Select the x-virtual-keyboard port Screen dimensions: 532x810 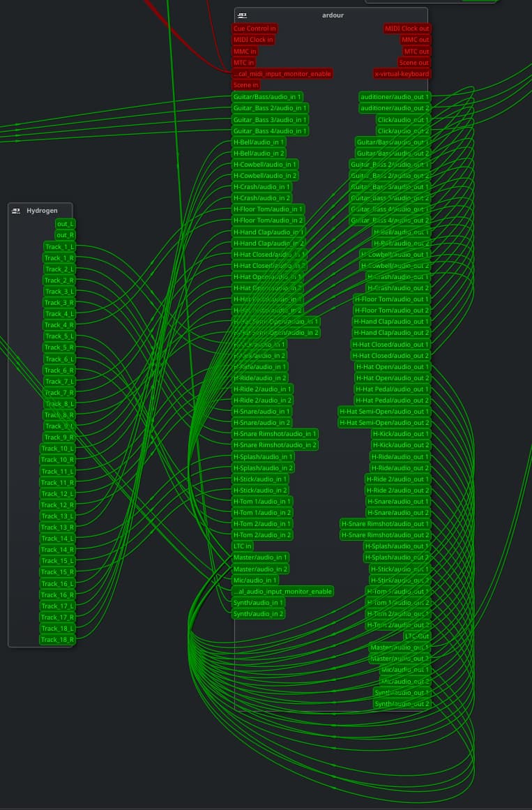click(402, 73)
